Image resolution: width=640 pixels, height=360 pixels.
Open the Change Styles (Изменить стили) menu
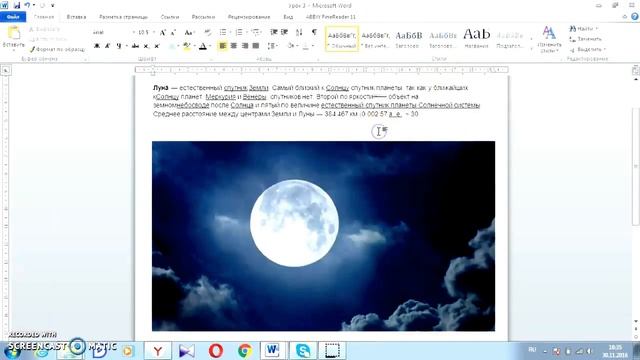(549, 39)
